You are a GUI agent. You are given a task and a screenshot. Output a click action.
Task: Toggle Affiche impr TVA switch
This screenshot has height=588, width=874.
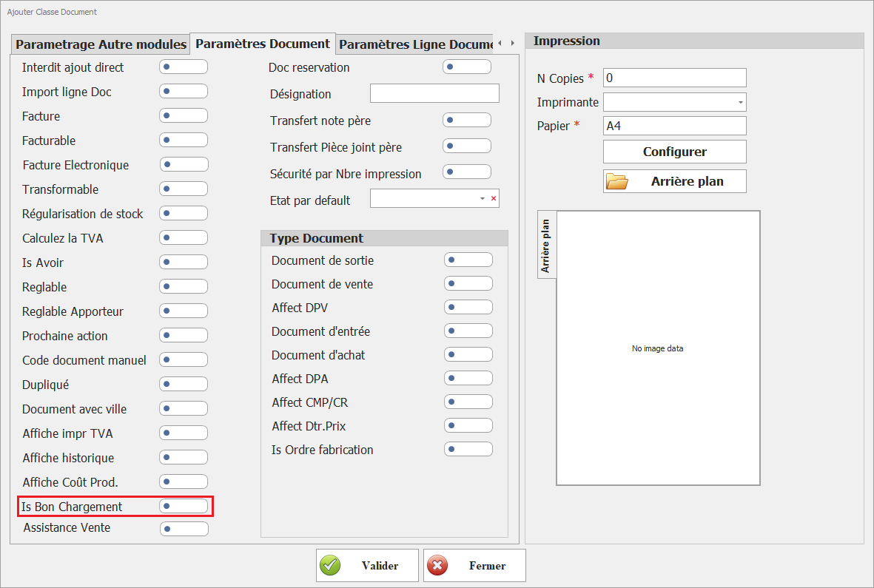point(184,433)
